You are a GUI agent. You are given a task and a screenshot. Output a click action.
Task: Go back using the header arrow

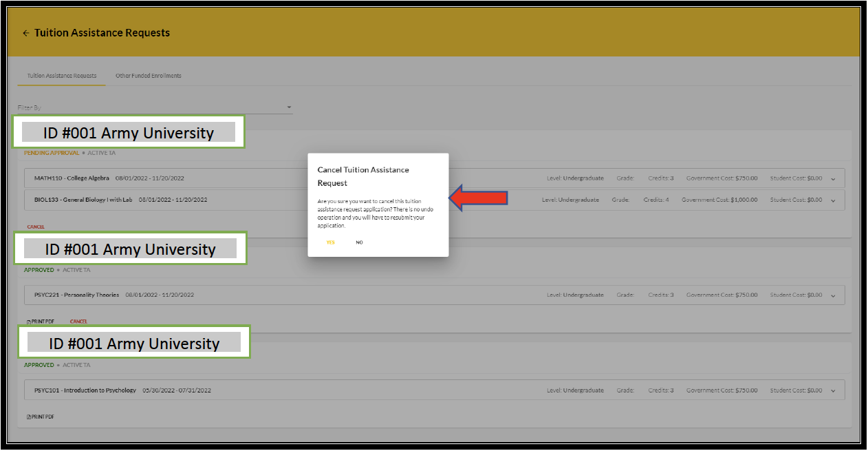coord(25,33)
